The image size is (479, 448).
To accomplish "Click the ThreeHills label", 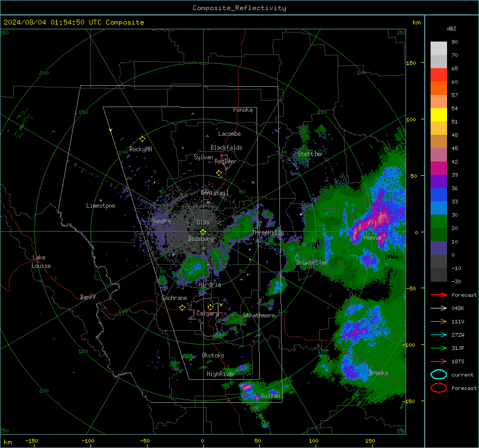I will [268, 233].
